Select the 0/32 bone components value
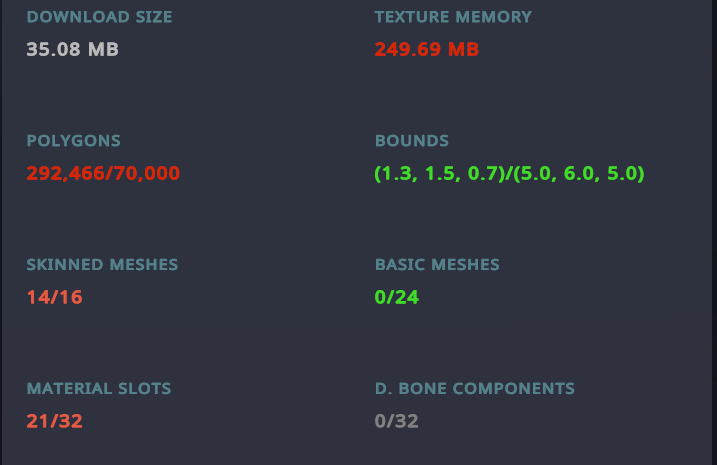The image size is (717, 465). (396, 421)
